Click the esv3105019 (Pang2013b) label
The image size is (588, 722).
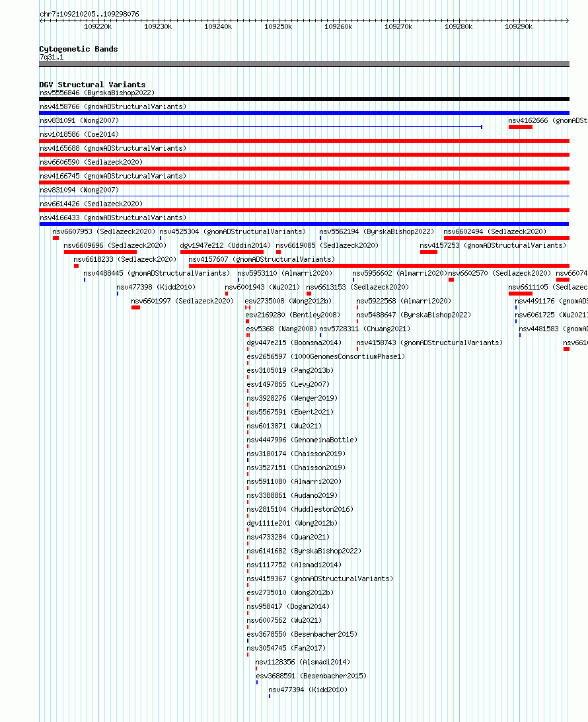pyautogui.click(x=290, y=370)
